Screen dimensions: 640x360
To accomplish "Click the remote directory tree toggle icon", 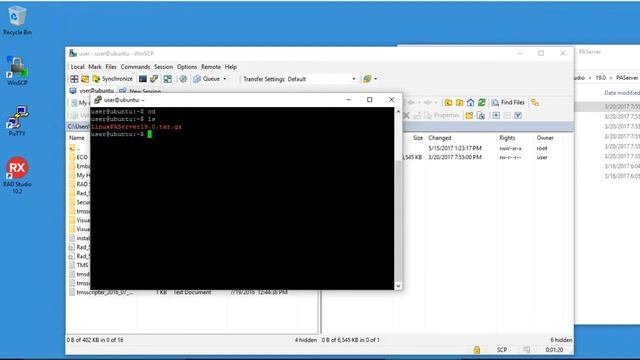I will [x=535, y=102].
